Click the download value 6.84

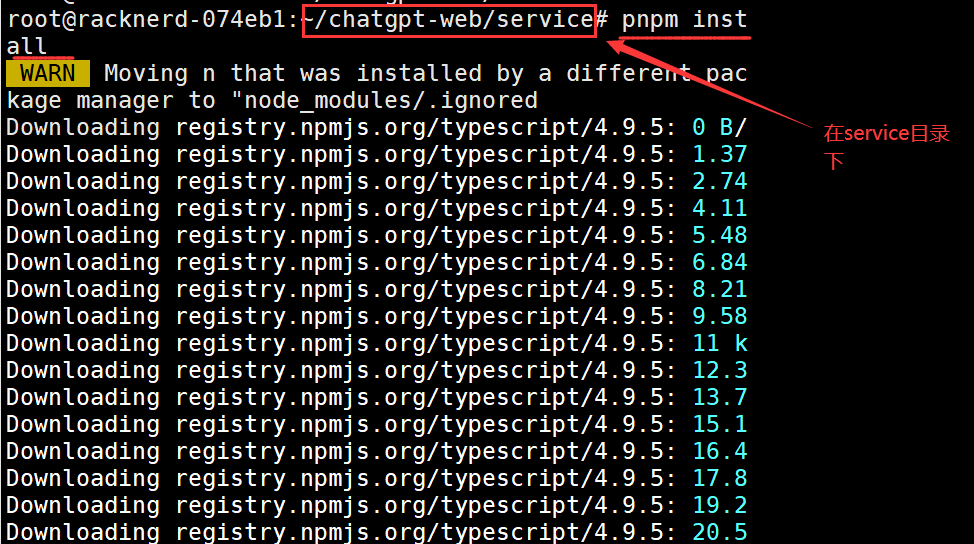719,262
